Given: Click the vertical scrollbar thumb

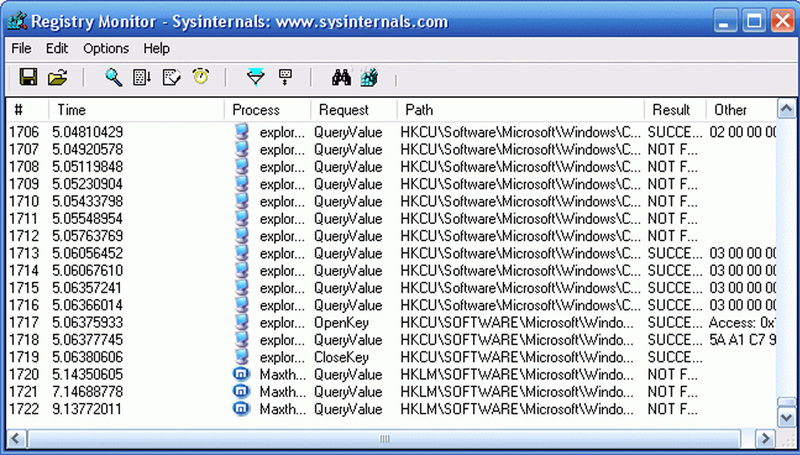Looking at the screenshot, I should (x=785, y=402).
